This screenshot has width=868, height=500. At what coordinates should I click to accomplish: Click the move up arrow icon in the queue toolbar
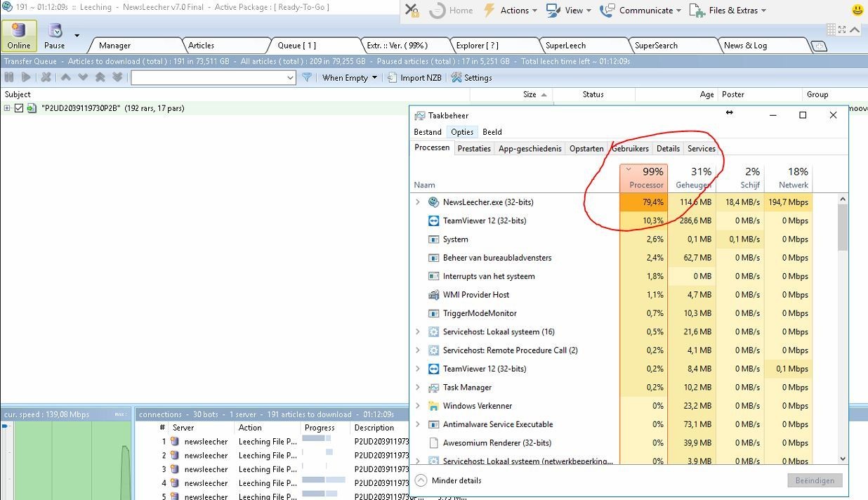click(65, 77)
